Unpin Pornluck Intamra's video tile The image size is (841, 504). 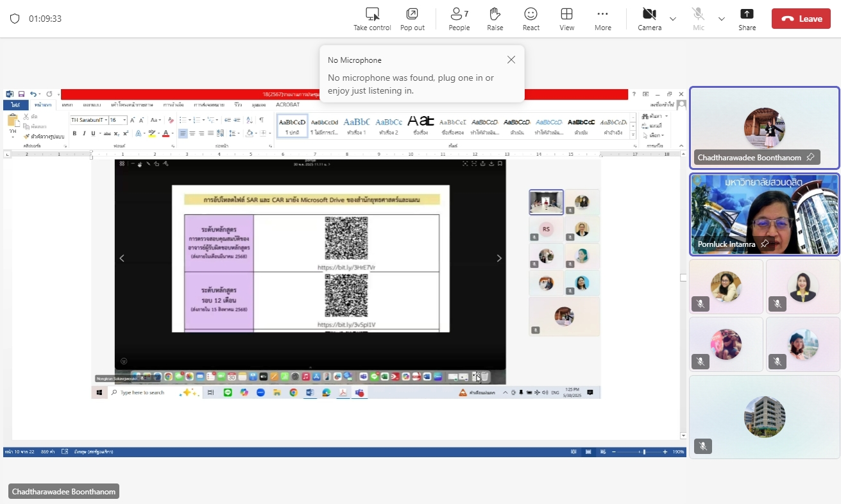(765, 244)
